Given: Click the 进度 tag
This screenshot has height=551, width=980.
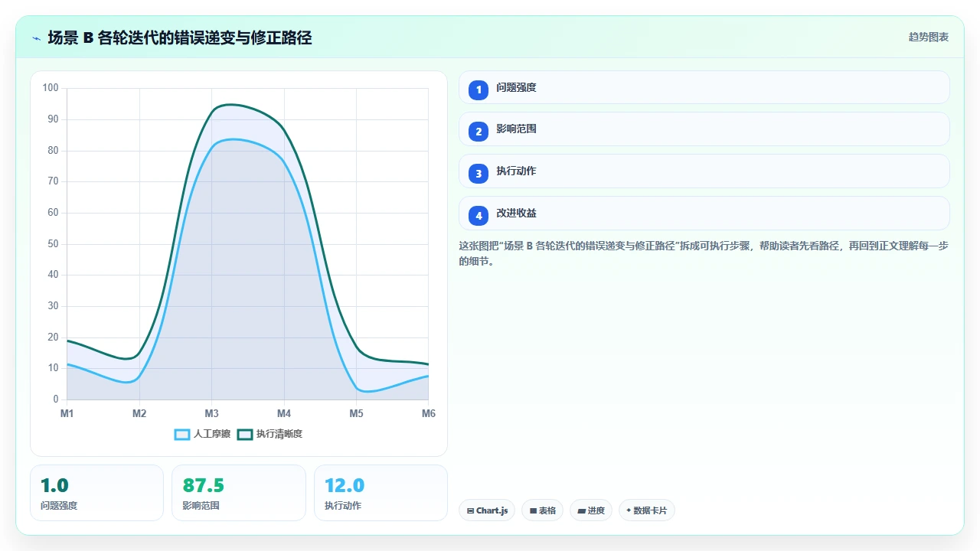Looking at the screenshot, I should click(x=591, y=510).
